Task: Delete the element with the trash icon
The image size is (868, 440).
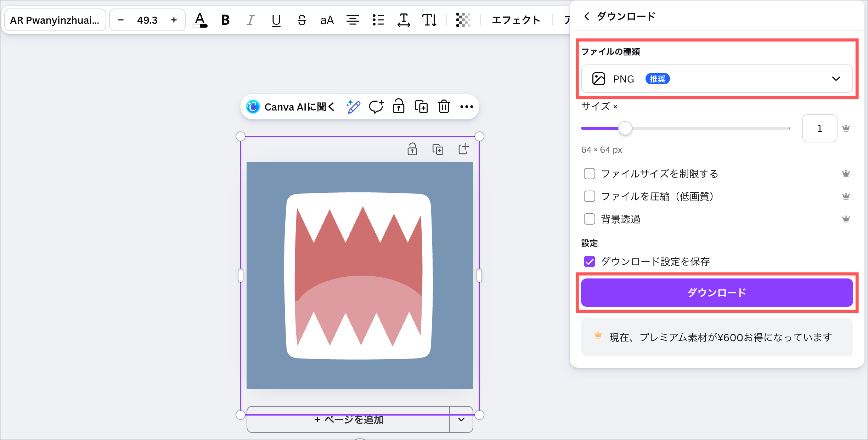Action: 444,107
